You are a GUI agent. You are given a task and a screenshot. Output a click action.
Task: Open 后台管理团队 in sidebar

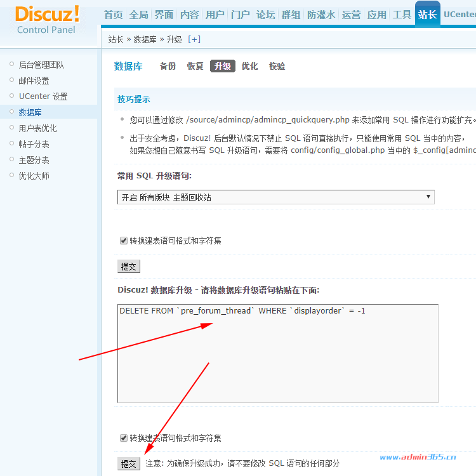click(x=41, y=65)
